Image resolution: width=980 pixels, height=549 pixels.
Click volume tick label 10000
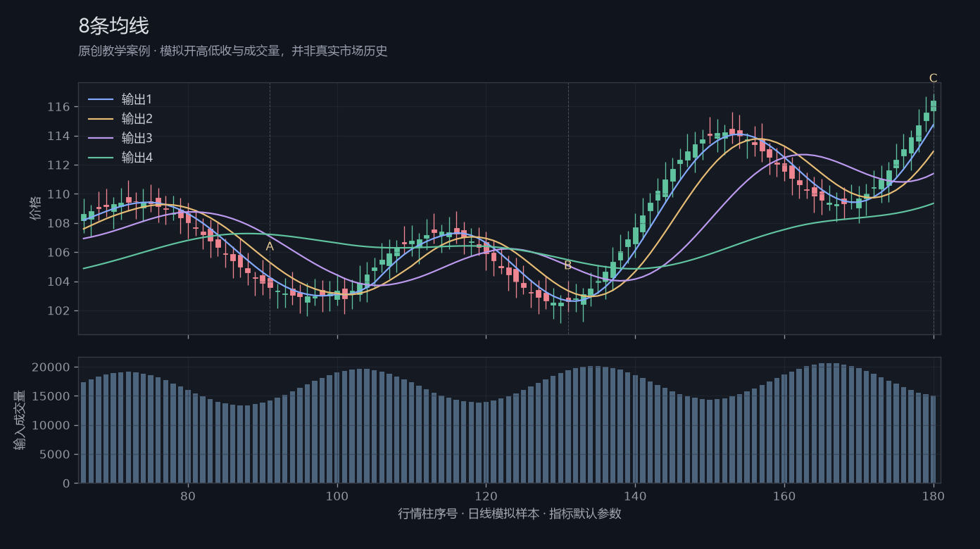point(51,426)
